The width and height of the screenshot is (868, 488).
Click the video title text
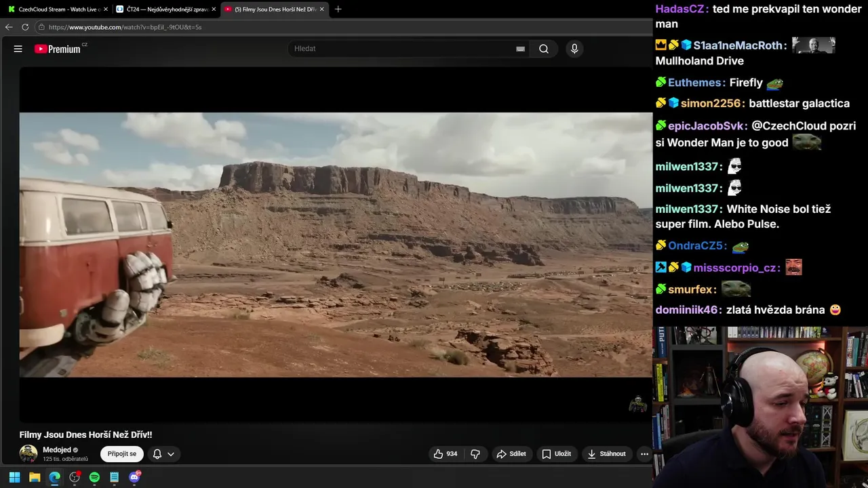click(85, 435)
